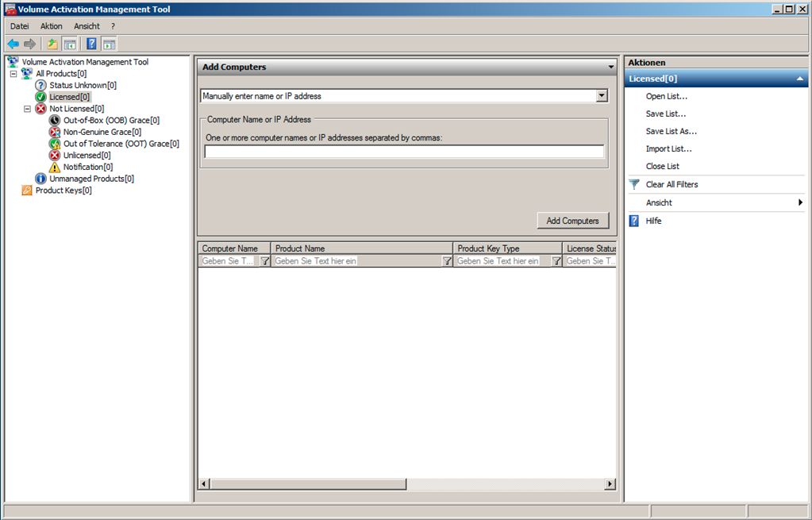This screenshot has height=520, width=812.
Task: Open the Manually enter name dropdown
Action: click(x=602, y=96)
